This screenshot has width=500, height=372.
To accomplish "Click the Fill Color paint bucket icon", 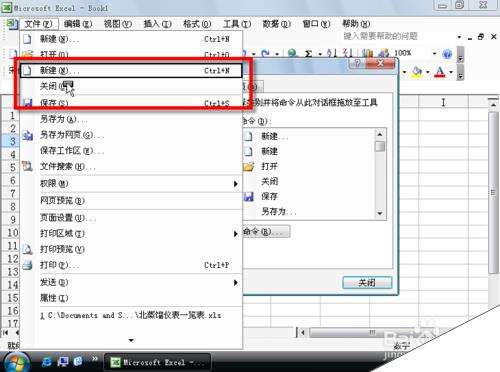I will coord(417,71).
